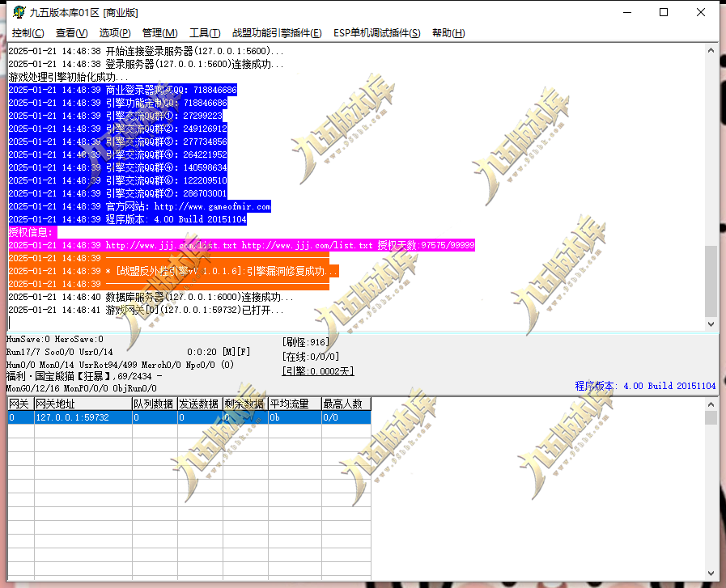This screenshot has width=726, height=588.
Task: Click the 网关 column header
Action: click(x=21, y=404)
